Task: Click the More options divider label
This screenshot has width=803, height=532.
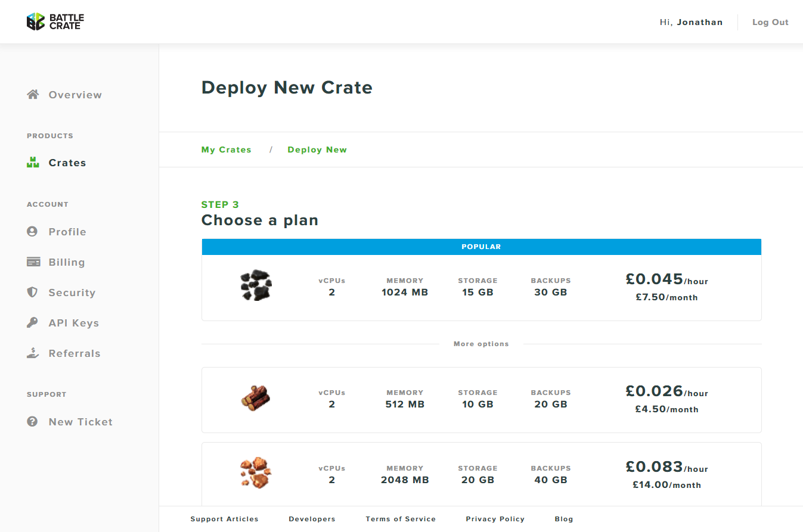Action: click(481, 344)
